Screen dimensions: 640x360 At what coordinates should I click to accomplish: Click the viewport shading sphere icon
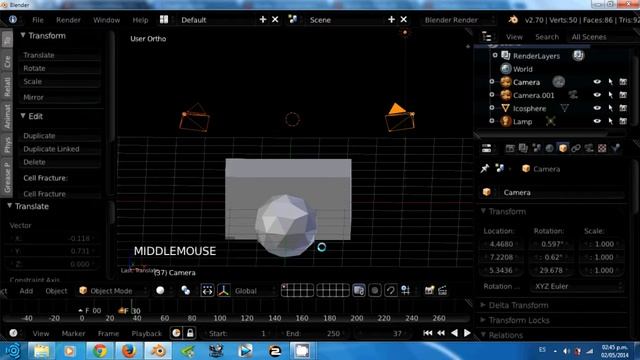(x=160, y=290)
